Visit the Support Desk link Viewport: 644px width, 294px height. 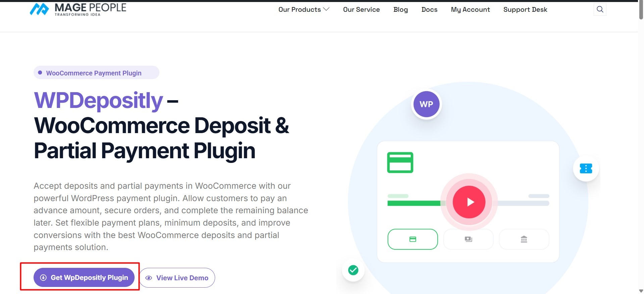[525, 10]
